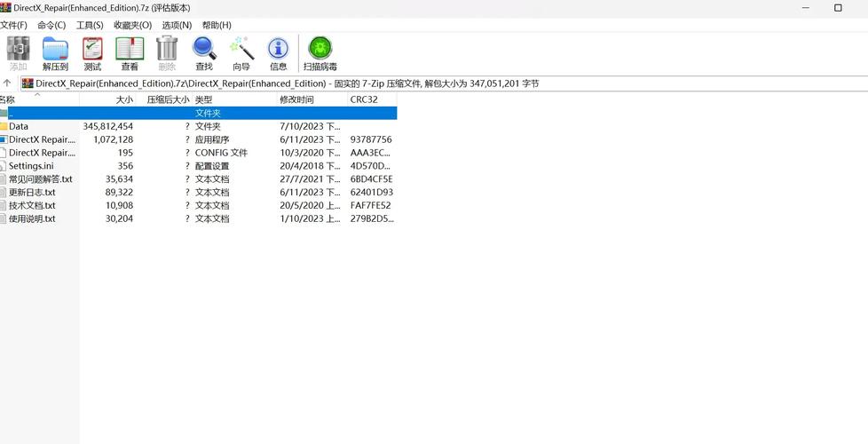Image resolution: width=868 pixels, height=444 pixels.
Task: Click size value 89,322
Action: (119, 193)
